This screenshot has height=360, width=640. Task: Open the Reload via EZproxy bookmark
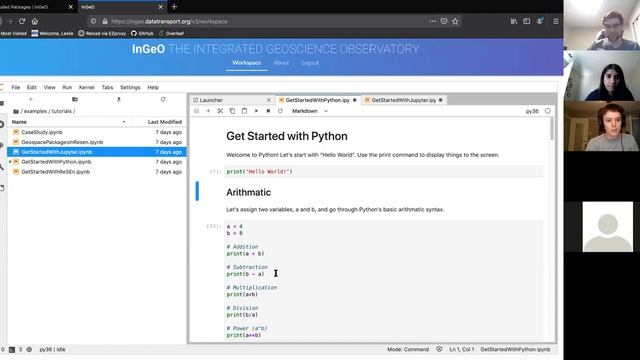102,33
